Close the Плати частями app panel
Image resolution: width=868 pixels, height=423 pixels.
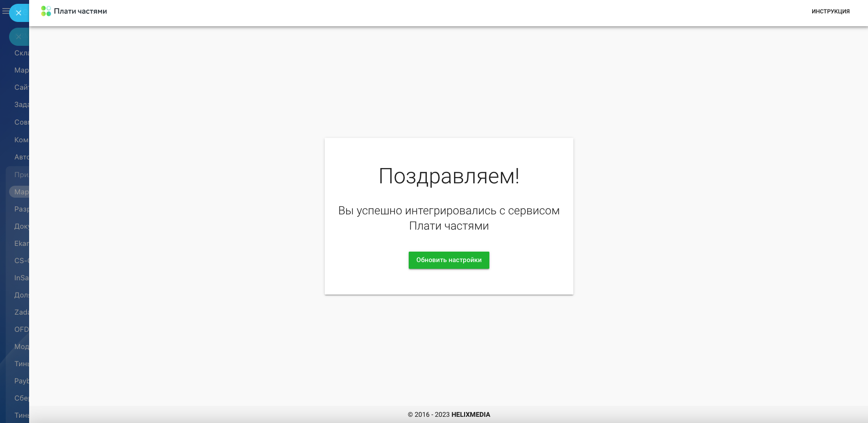click(x=19, y=13)
